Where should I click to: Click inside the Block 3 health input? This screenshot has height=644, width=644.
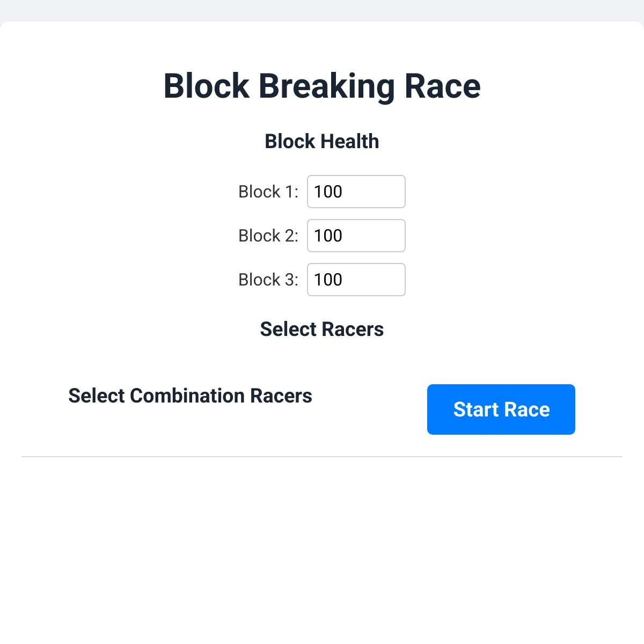pos(356,280)
